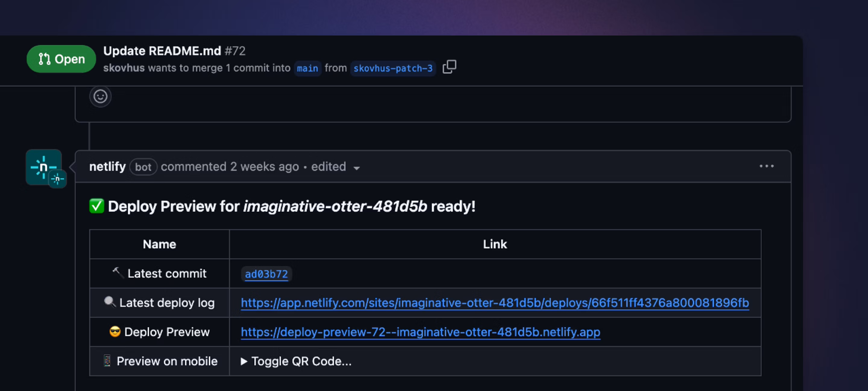Click the 'Name' column header
Screen dimensions: 868x391
[159, 244]
